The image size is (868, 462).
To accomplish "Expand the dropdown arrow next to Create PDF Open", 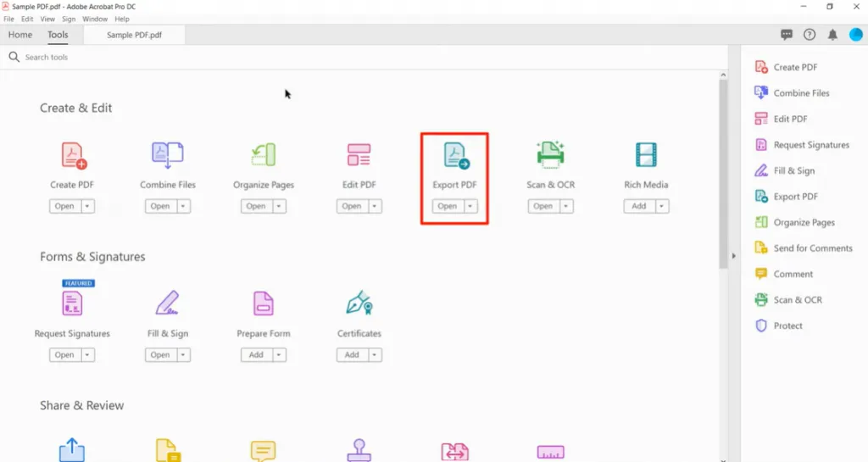I will point(87,206).
